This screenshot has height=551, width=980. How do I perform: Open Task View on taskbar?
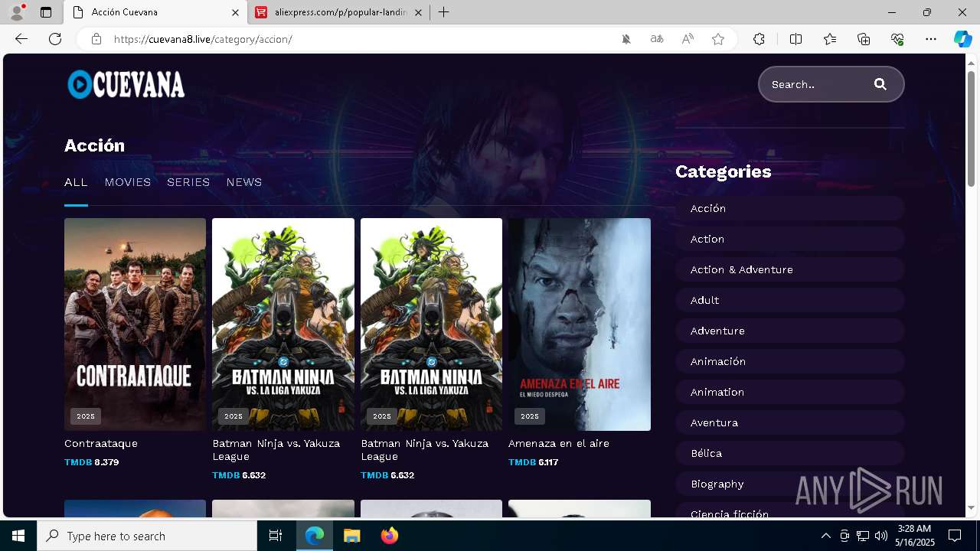276,536
